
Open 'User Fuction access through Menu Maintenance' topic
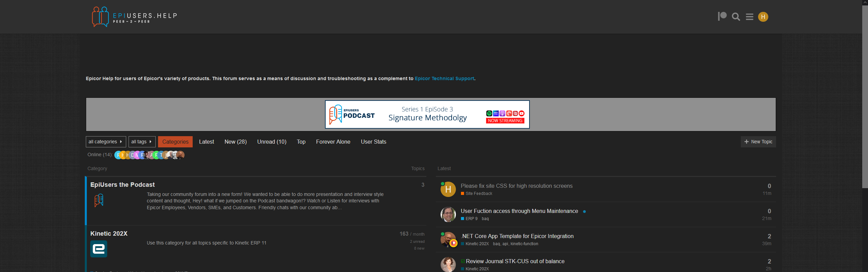519,211
